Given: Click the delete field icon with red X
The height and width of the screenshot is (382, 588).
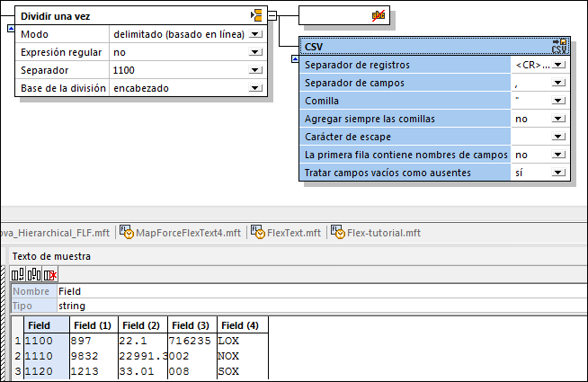Looking at the screenshot, I should click(49, 274).
